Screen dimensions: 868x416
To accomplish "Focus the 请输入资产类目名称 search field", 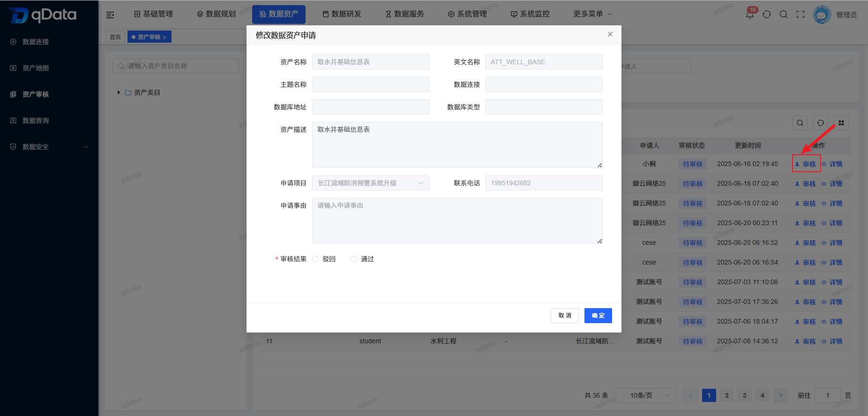I will click(x=176, y=66).
